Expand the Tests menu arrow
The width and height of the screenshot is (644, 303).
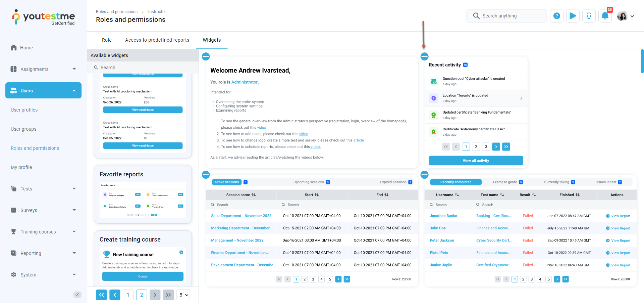pos(74,189)
